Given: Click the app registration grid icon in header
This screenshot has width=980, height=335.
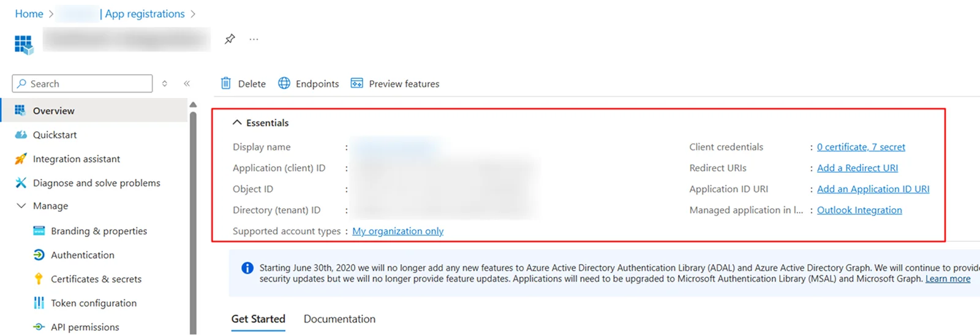Looking at the screenshot, I should click(x=24, y=44).
